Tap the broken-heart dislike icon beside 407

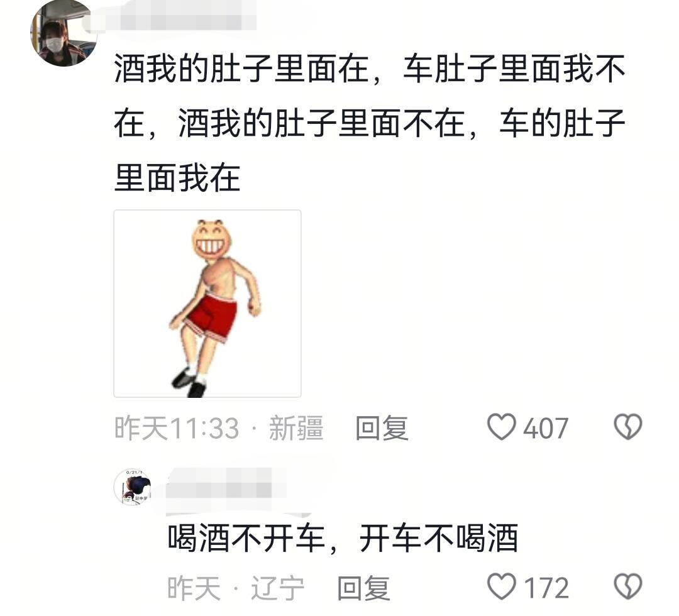628,427
